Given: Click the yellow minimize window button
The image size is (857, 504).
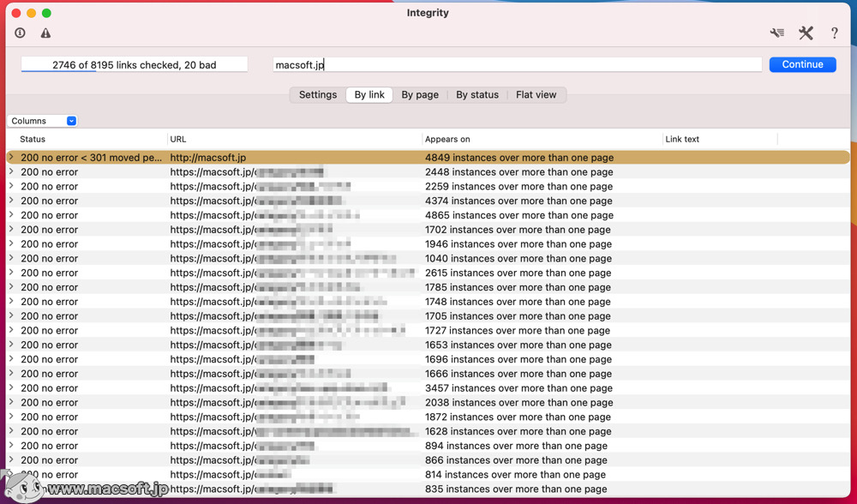Looking at the screenshot, I should tap(32, 13).
